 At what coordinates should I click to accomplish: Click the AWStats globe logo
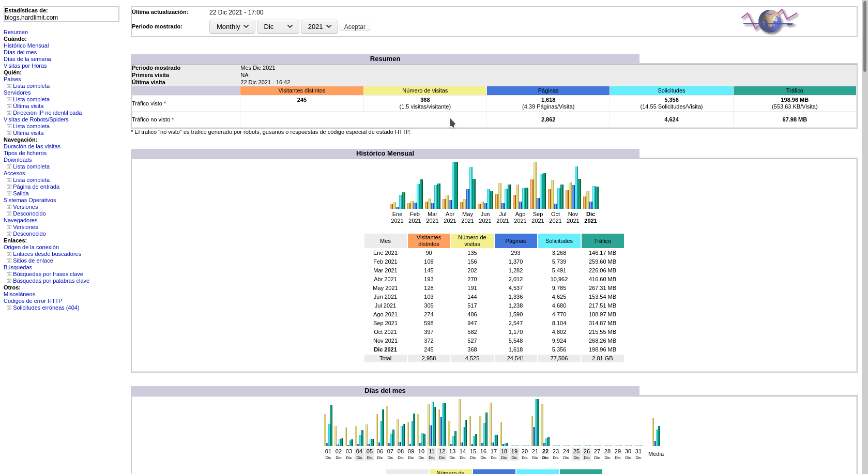(x=770, y=22)
